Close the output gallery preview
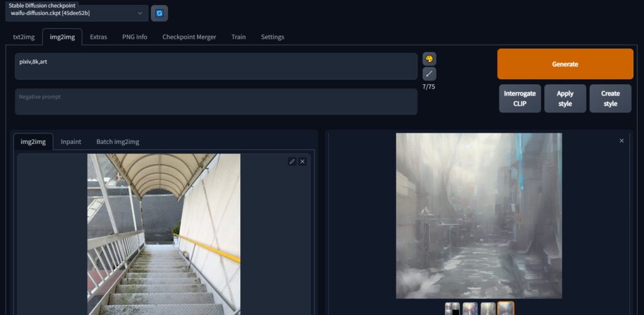The height and width of the screenshot is (315, 644). (x=621, y=141)
